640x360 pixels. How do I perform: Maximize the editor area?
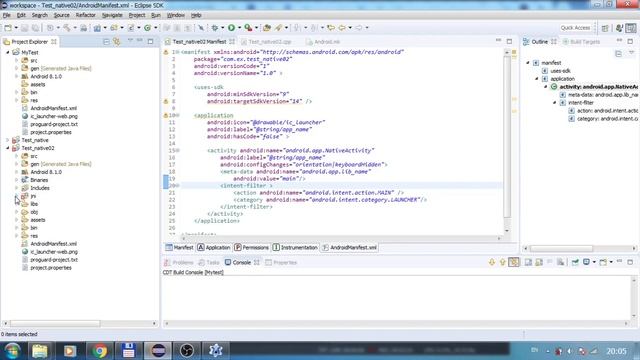(x=509, y=42)
